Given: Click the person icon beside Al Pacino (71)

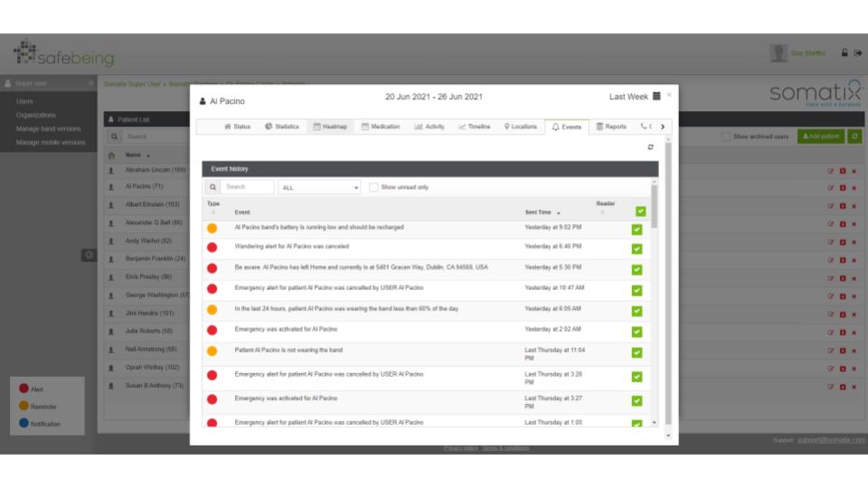Looking at the screenshot, I should [x=111, y=187].
